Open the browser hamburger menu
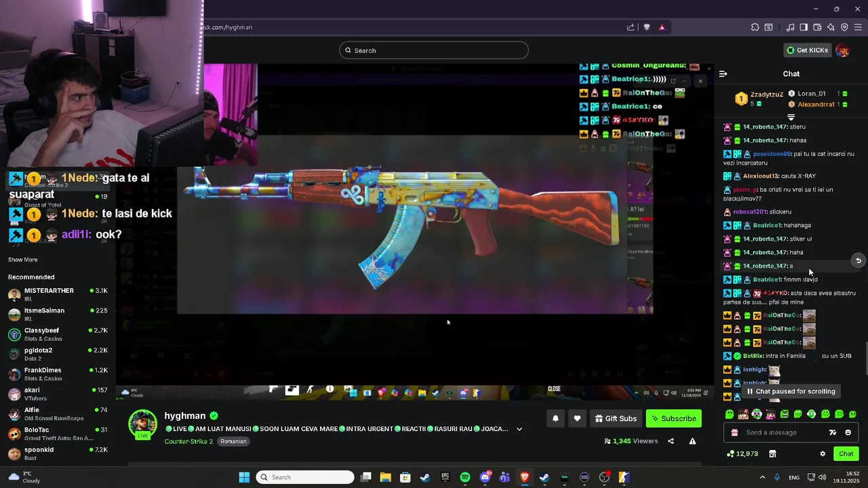The width and height of the screenshot is (868, 488). pyautogui.click(x=858, y=27)
